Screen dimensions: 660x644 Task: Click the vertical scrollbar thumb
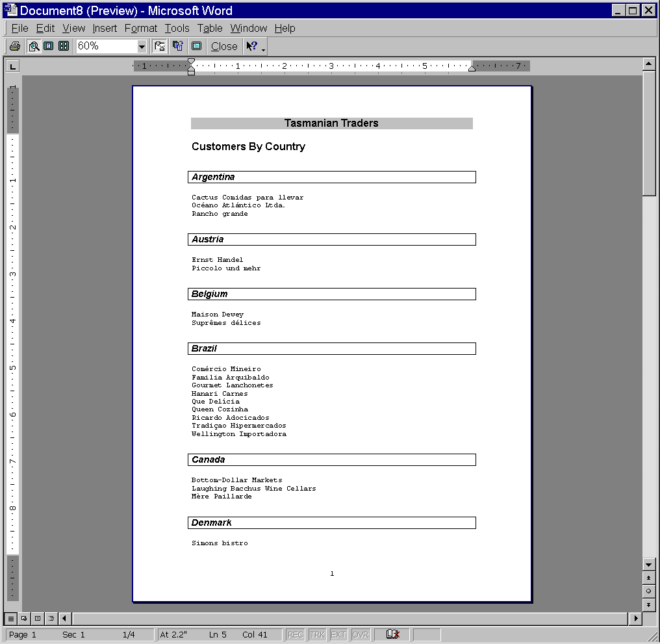pos(649,133)
